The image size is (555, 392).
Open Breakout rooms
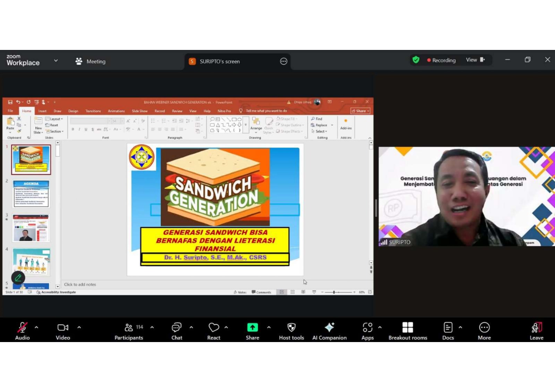(408, 327)
